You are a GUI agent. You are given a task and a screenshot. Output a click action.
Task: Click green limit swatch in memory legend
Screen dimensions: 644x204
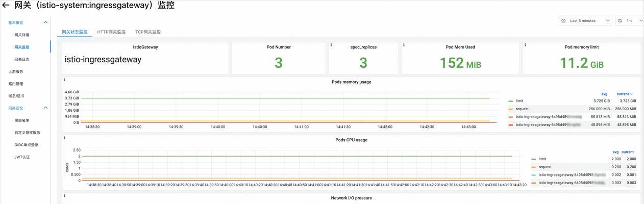[511, 101]
